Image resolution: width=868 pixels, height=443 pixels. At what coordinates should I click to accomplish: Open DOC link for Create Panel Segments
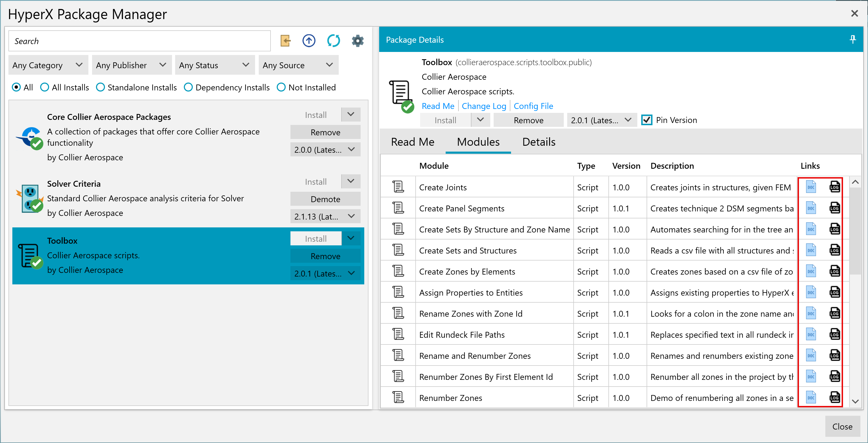811,208
